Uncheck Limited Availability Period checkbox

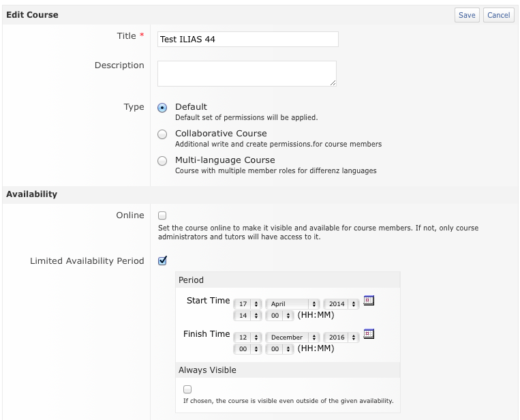pyautogui.click(x=162, y=260)
